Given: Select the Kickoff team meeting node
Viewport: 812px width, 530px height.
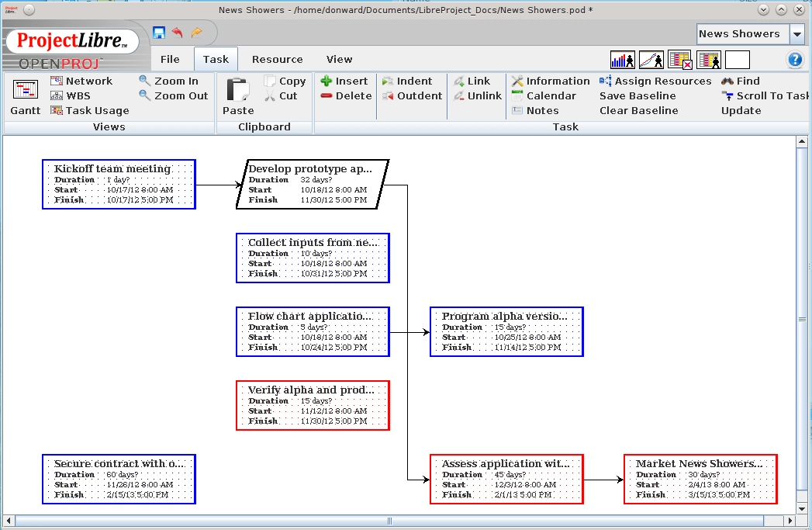Looking at the screenshot, I should 119,185.
